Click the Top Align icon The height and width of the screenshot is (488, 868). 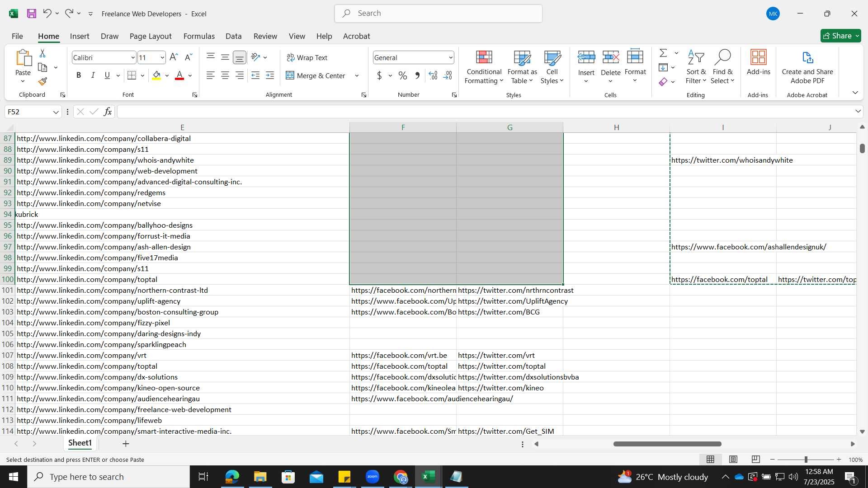point(210,56)
